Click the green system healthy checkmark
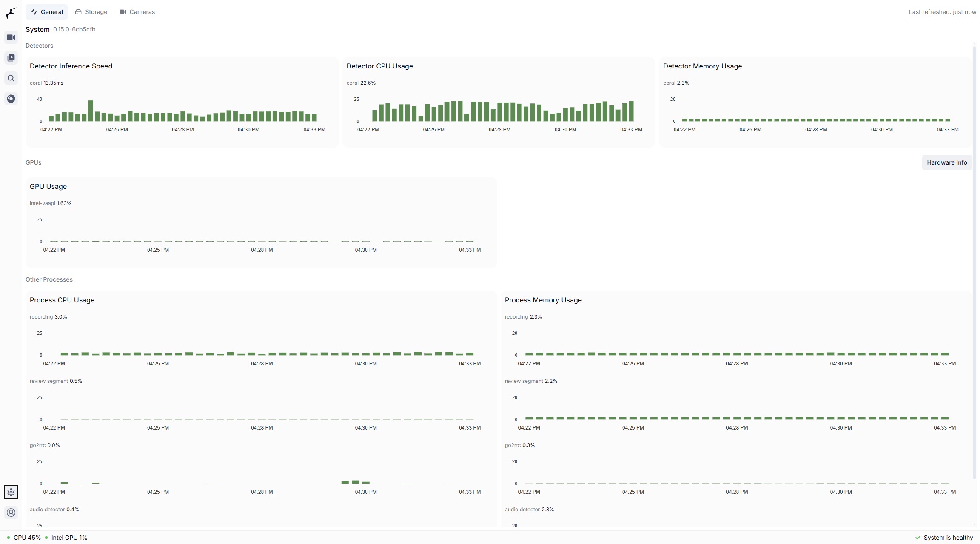 click(x=917, y=538)
